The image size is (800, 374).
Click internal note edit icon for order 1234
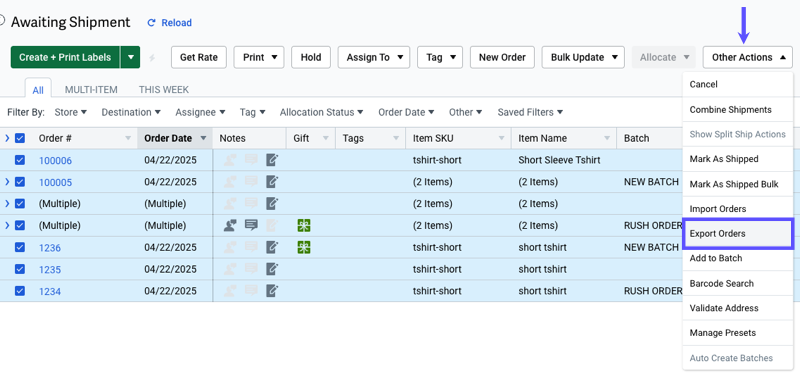[x=272, y=291]
